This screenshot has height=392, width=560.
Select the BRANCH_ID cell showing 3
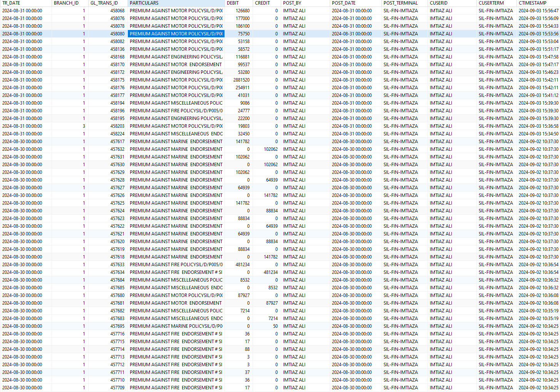pyautogui.click(x=84, y=126)
